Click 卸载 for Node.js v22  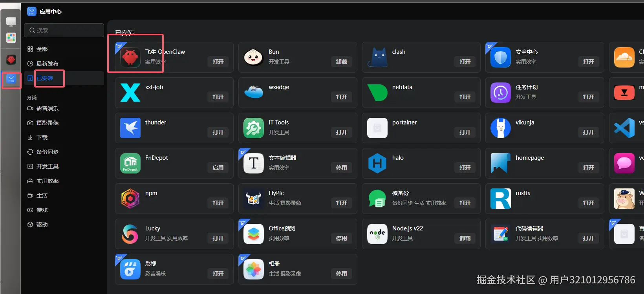click(465, 238)
